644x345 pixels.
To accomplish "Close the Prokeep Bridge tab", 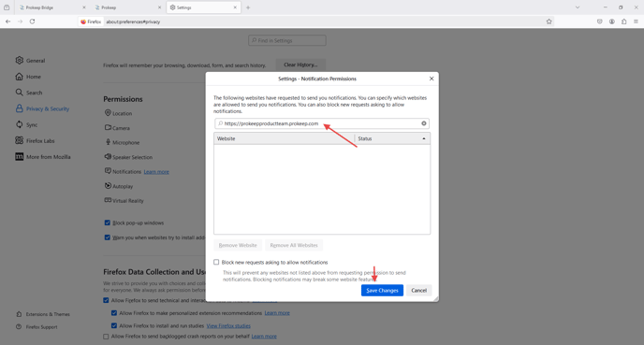I will 84,7.
